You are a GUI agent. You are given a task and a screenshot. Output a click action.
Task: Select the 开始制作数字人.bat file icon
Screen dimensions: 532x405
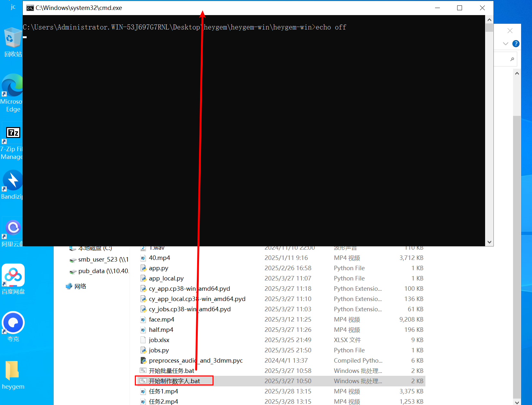click(x=143, y=381)
